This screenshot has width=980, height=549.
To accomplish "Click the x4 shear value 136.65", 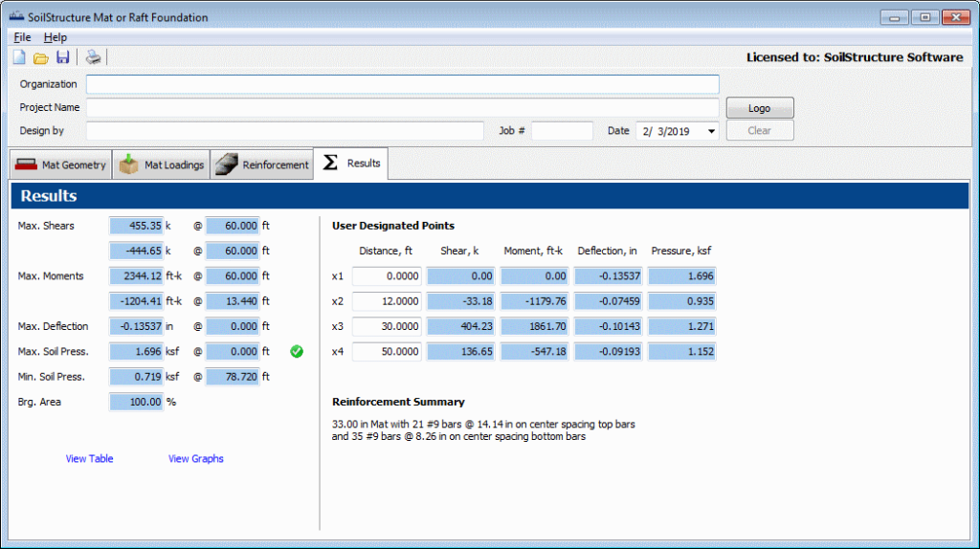I will click(x=461, y=352).
